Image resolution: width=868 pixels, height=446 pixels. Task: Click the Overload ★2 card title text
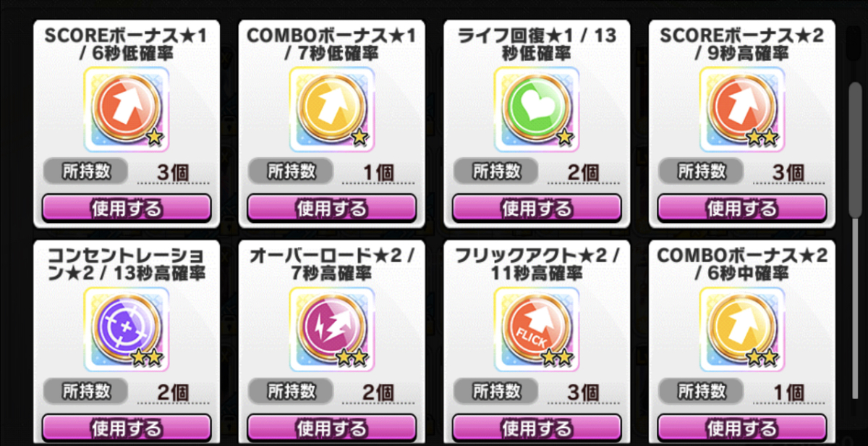[x=331, y=264]
